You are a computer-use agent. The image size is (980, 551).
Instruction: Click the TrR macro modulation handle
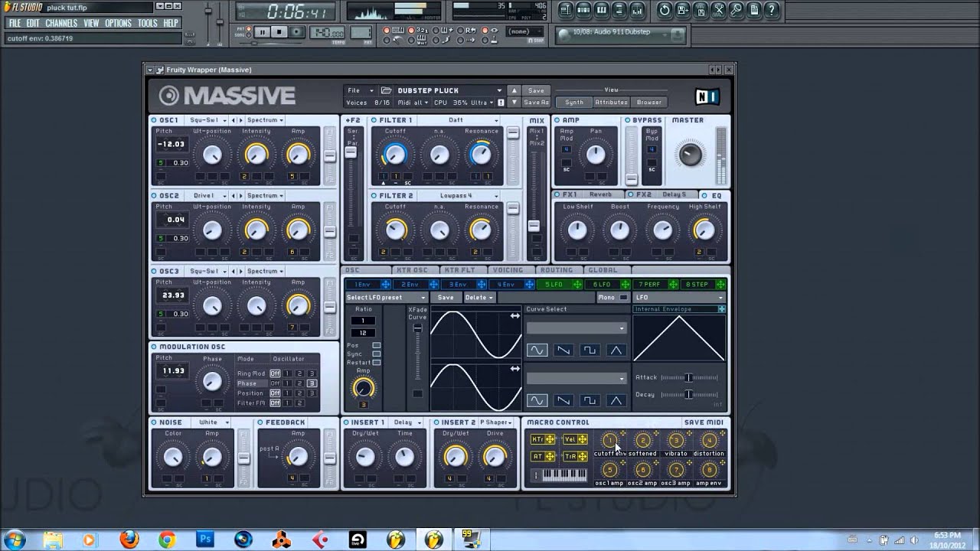[582, 457]
